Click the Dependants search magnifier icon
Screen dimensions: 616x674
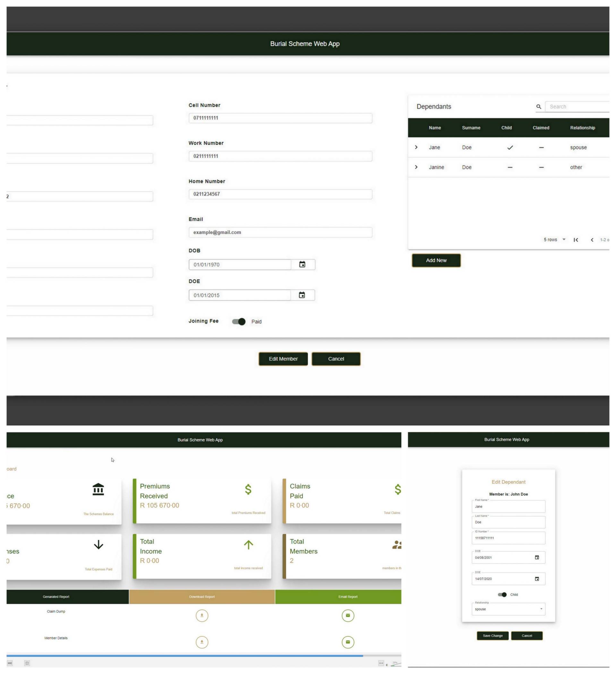pos(538,107)
